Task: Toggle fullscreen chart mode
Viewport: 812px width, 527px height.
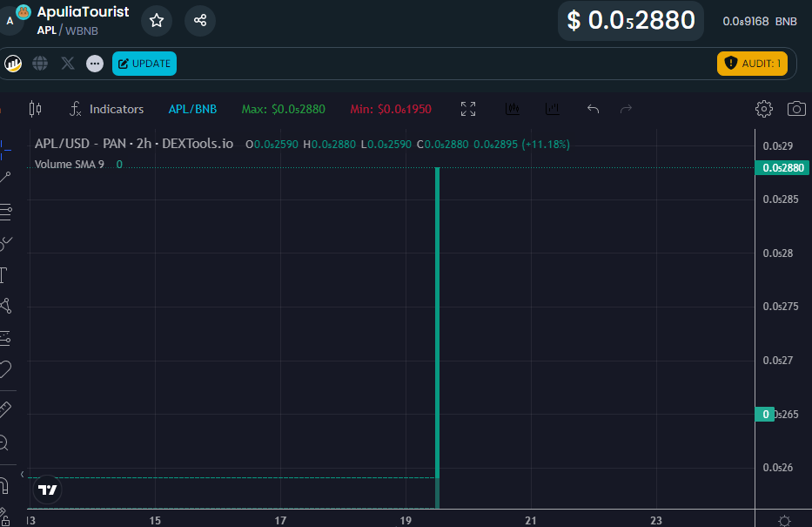Action: pos(468,109)
